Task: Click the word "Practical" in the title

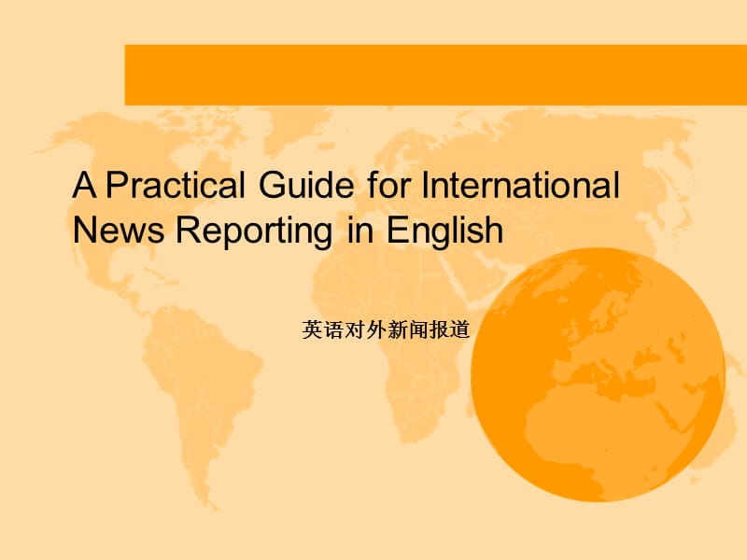Action: tap(172, 186)
